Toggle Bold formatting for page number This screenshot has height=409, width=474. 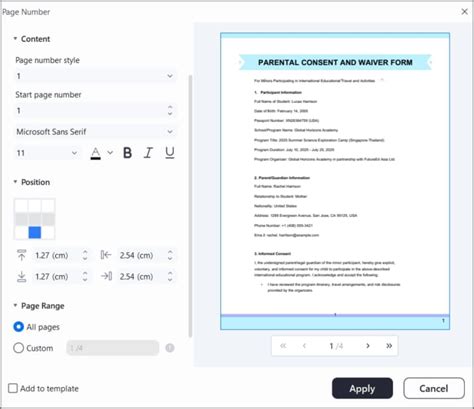(127, 153)
